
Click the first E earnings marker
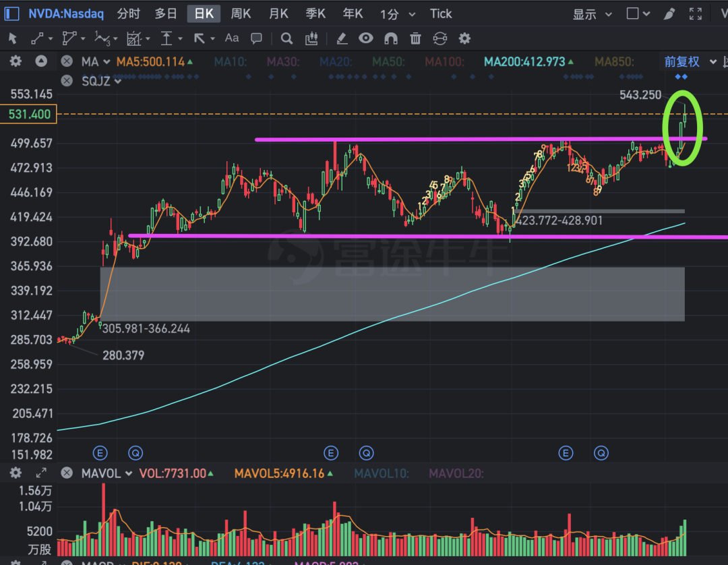(x=100, y=452)
